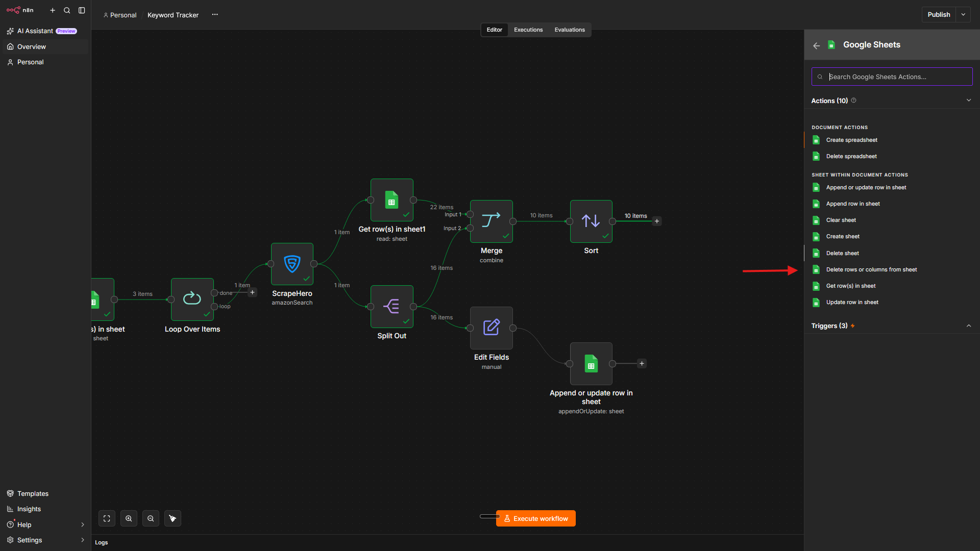Add node after Append or update row plus
Image resolution: width=980 pixels, height=551 pixels.
point(642,363)
